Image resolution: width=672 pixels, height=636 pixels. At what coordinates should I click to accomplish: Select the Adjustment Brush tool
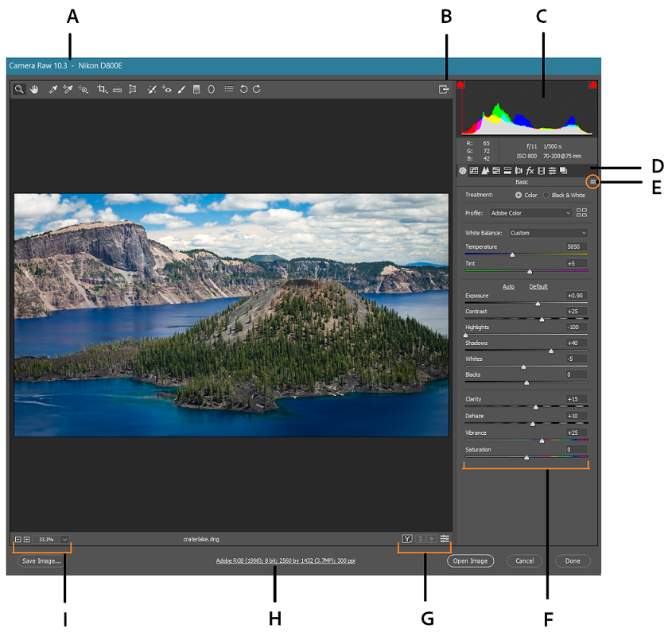(x=181, y=89)
